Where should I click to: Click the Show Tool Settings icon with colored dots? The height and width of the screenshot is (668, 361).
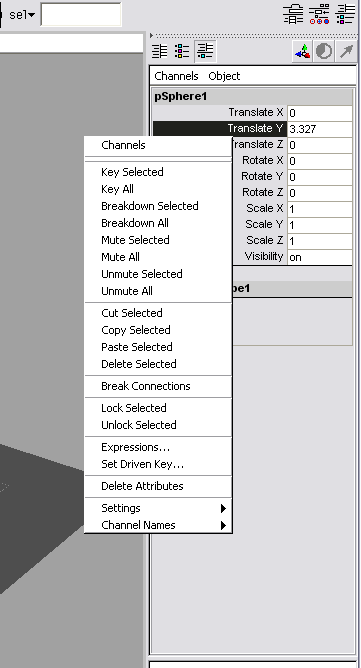click(x=319, y=14)
